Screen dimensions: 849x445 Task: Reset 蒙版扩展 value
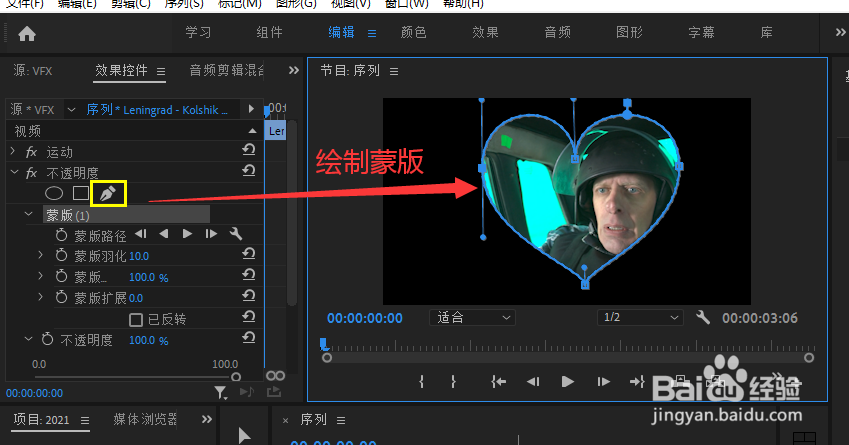[x=249, y=296]
